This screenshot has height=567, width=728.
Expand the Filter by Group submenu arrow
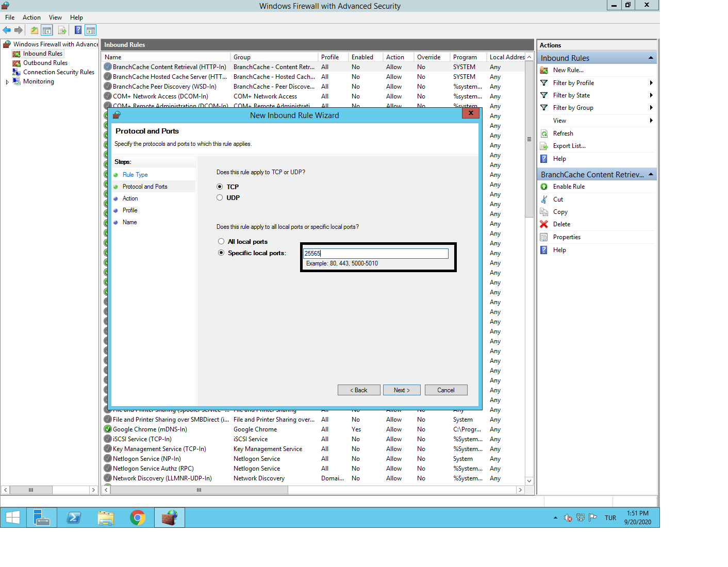[651, 108]
